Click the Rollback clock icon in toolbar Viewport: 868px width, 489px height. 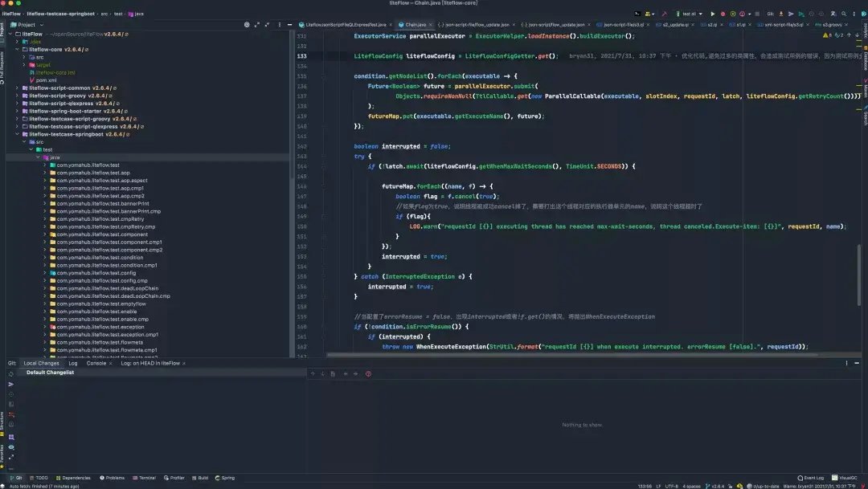[x=821, y=14]
